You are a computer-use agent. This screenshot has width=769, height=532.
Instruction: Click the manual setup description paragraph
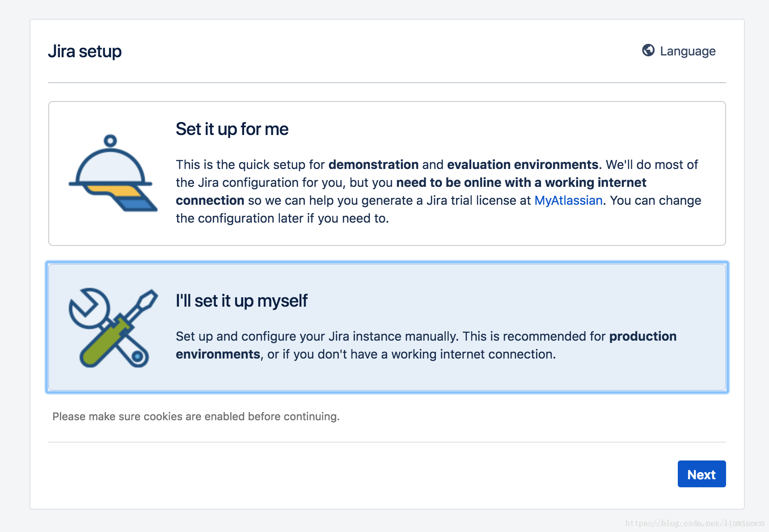tap(426, 345)
